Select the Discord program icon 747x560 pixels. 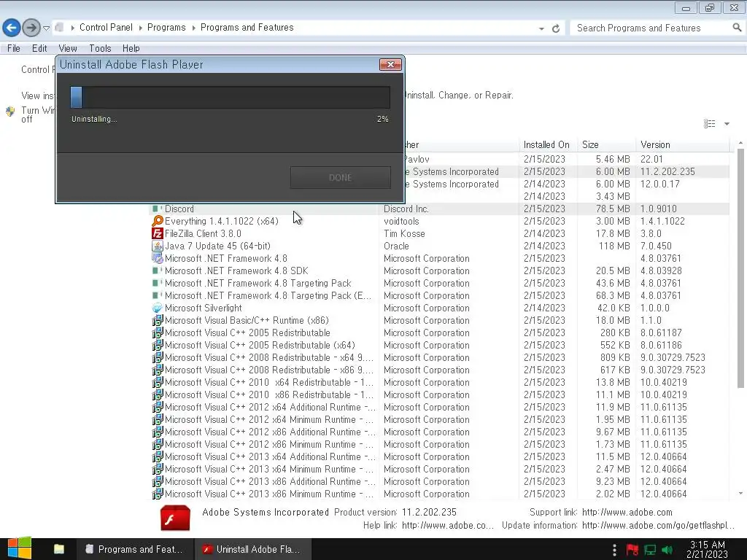(157, 209)
